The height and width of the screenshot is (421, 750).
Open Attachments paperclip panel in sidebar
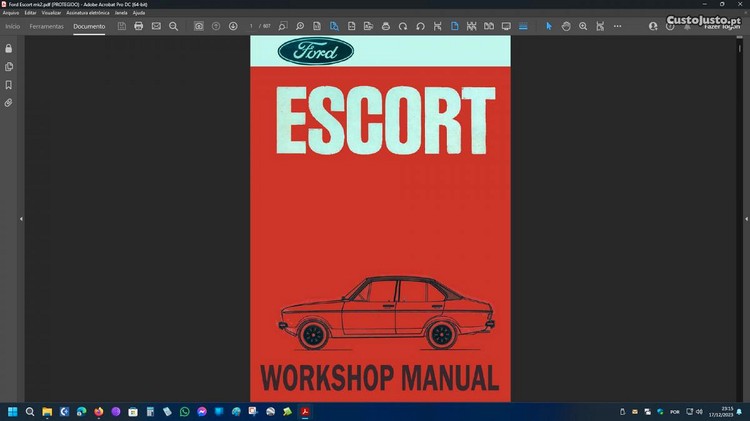pyautogui.click(x=9, y=103)
